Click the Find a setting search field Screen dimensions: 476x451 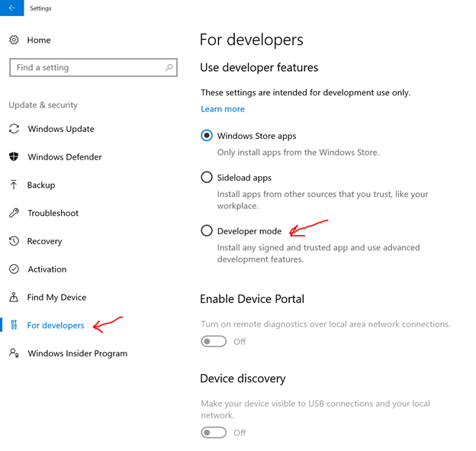pos(93,67)
